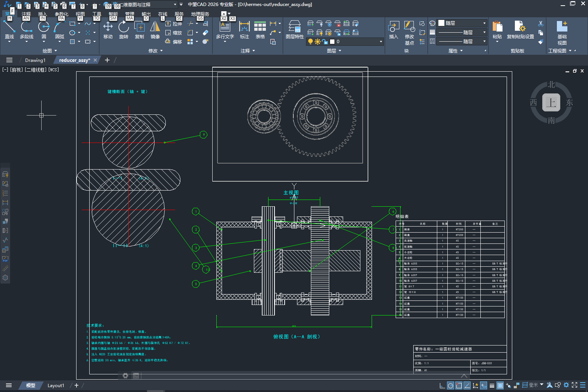
Task: Choose the 旋转 (Rotate) tool
Action: tap(124, 30)
